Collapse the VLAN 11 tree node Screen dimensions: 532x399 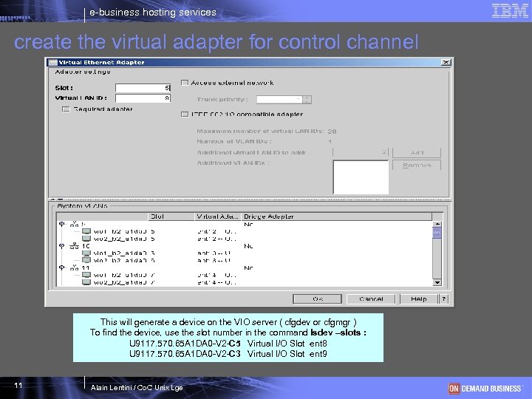click(x=61, y=267)
